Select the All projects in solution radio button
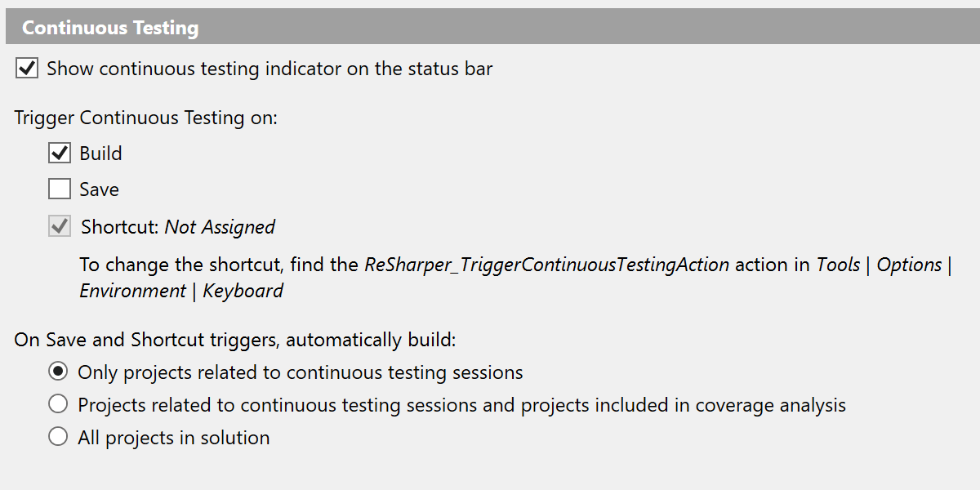The width and height of the screenshot is (980, 490). pos(58,438)
